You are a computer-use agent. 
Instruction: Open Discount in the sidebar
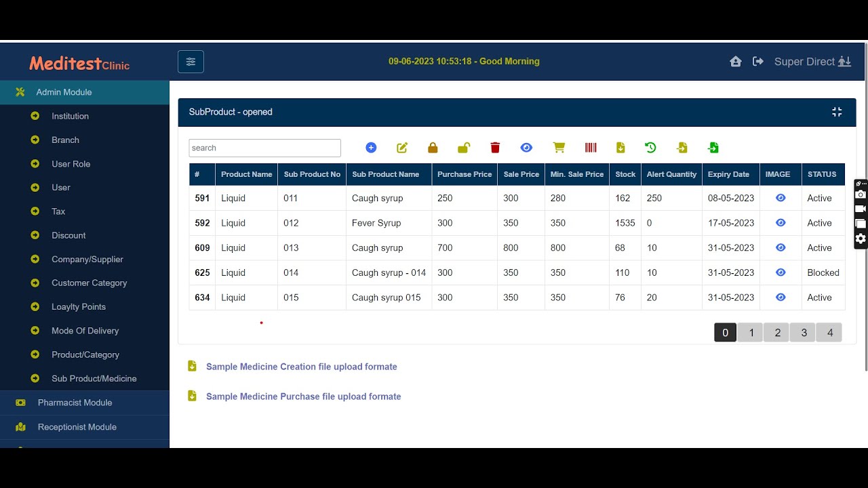68,235
